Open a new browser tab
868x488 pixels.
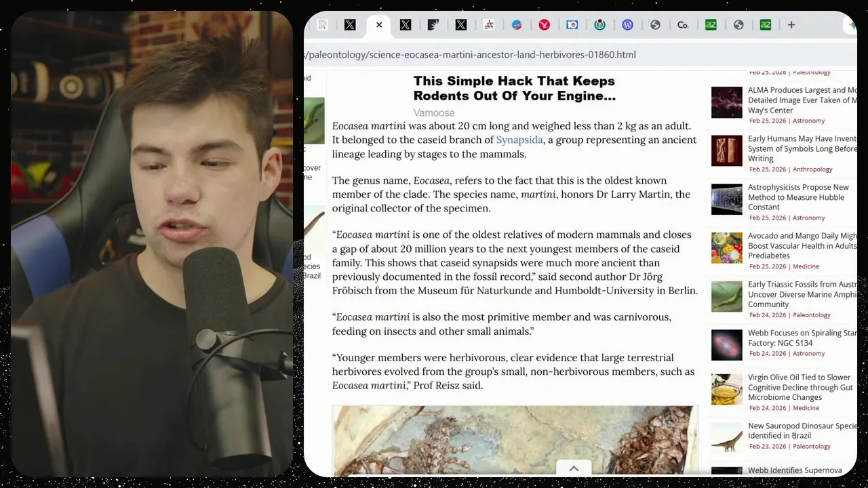(791, 25)
